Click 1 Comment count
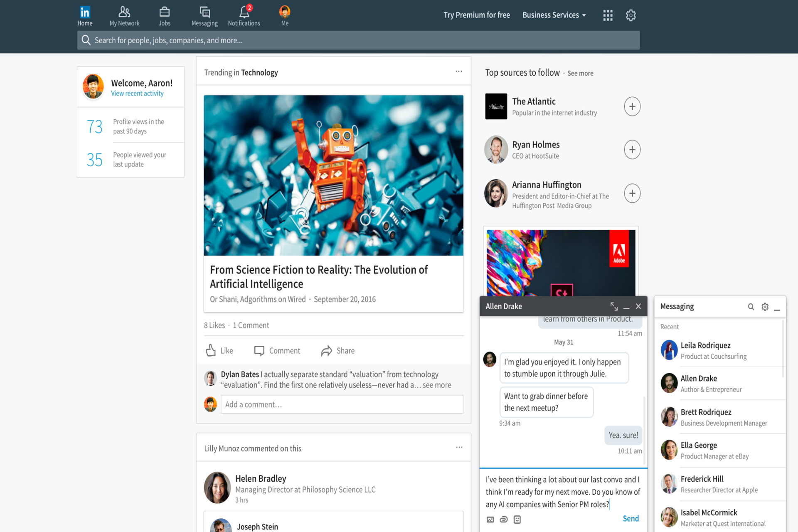 click(x=251, y=325)
